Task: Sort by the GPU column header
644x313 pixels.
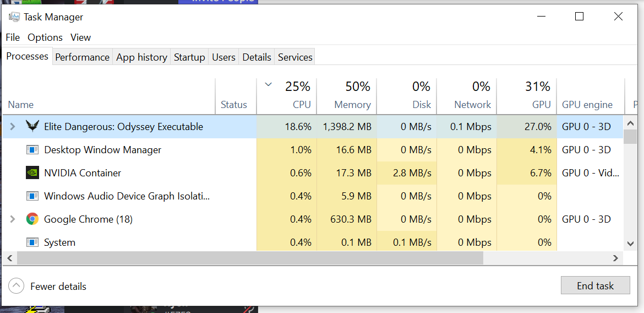Action: click(x=527, y=96)
